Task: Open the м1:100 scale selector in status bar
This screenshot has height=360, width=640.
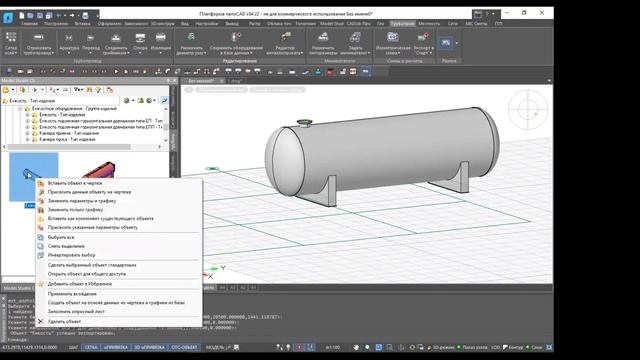Action: tap(333, 347)
